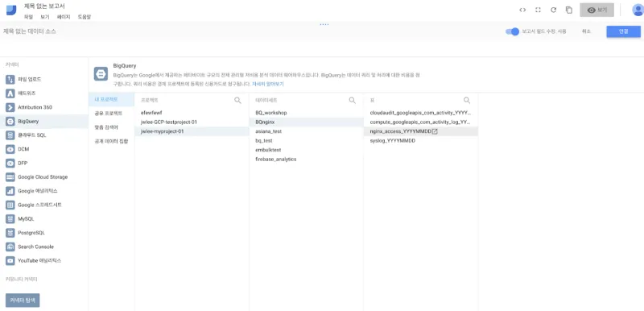644x311 pixels.
Task: Click the search icon in dataset column
Action: pos(353,100)
